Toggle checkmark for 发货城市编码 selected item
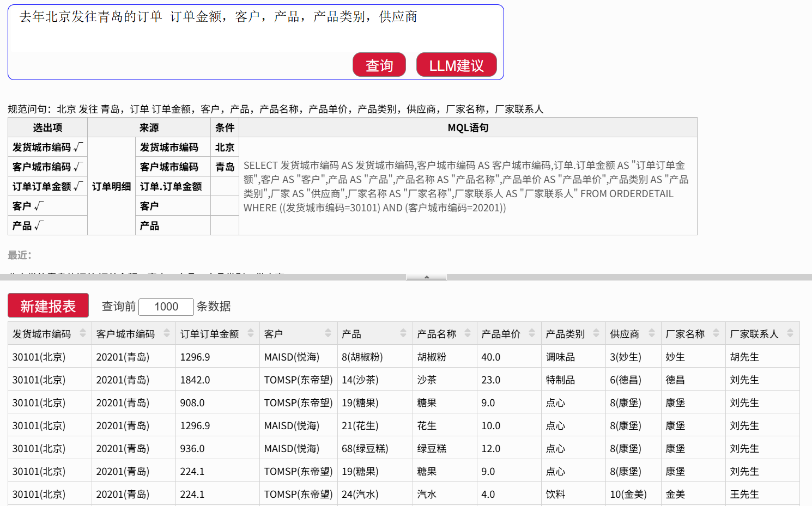812x506 pixels. point(78,147)
